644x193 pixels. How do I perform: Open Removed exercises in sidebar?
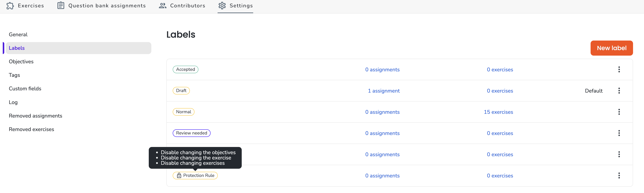[x=31, y=129]
